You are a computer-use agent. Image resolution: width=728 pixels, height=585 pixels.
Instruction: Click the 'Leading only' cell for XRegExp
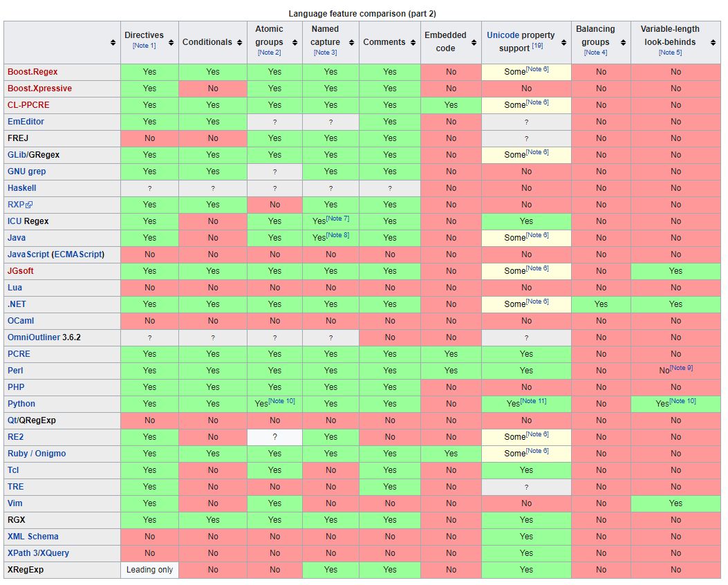tap(149, 570)
